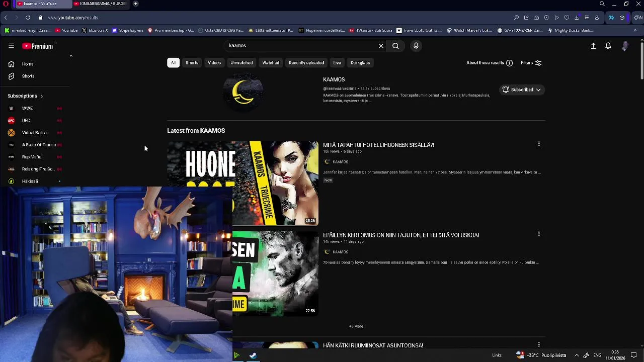
Task: Open video MITÄ TAPAHTUI HOTELLIHUONEEN SISÄLLÄ?!
Action: 378,145
